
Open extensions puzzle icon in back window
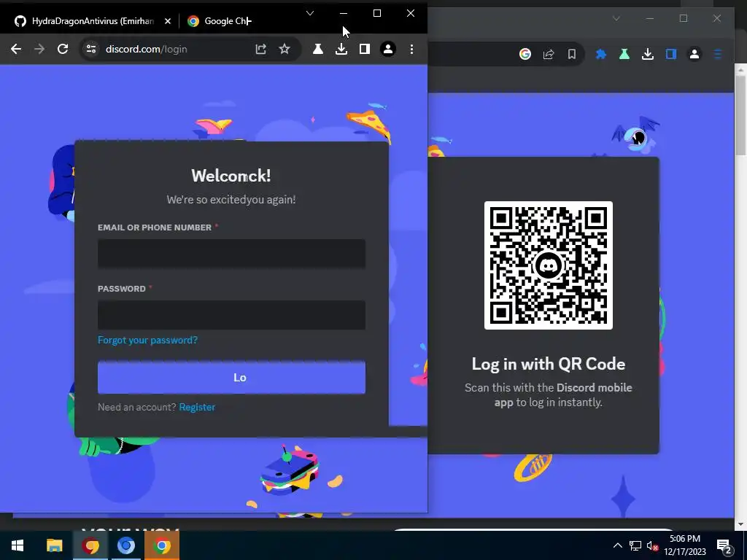(601, 54)
